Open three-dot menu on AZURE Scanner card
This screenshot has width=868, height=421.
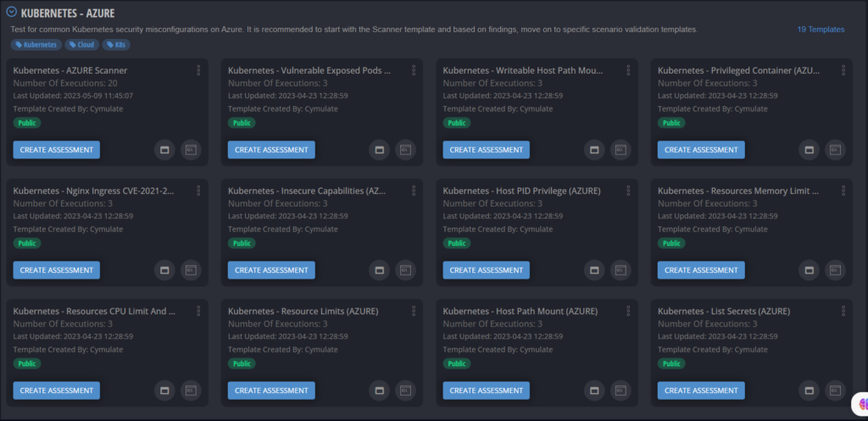(x=198, y=70)
